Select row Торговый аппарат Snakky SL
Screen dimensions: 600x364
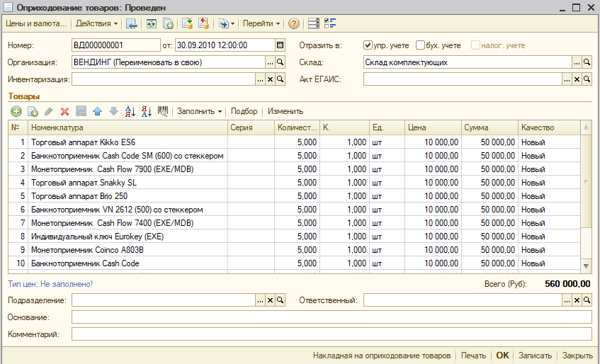click(x=294, y=183)
